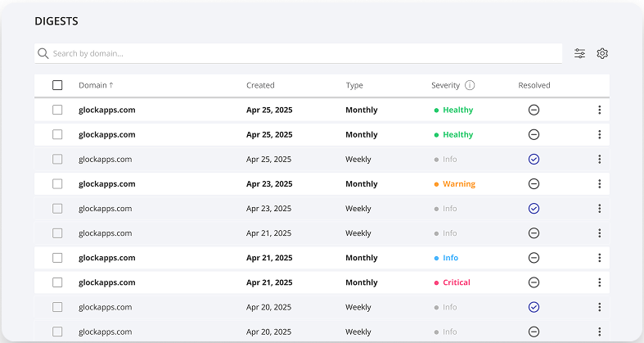The image size is (644, 343).
Task: Toggle resolved status on the Critical row
Action: click(x=534, y=282)
